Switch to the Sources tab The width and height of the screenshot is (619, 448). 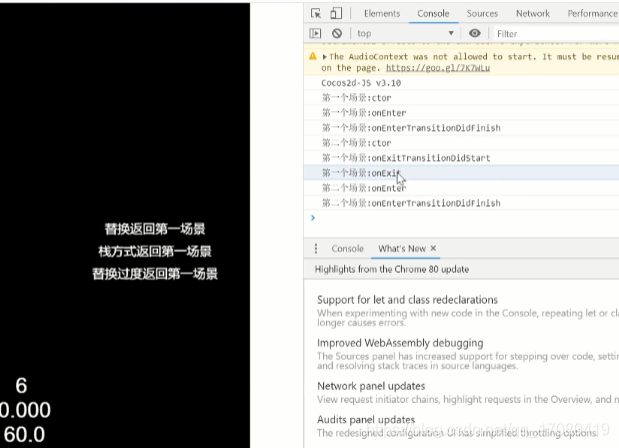482,13
